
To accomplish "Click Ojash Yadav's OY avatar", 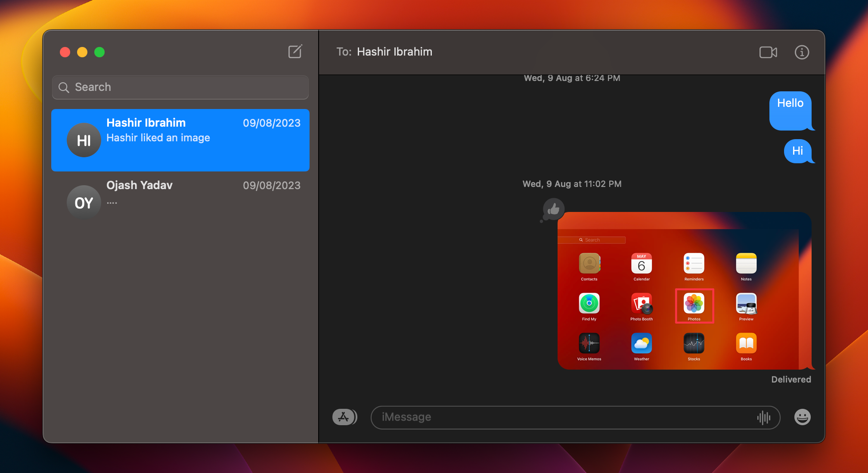I will click(x=84, y=202).
